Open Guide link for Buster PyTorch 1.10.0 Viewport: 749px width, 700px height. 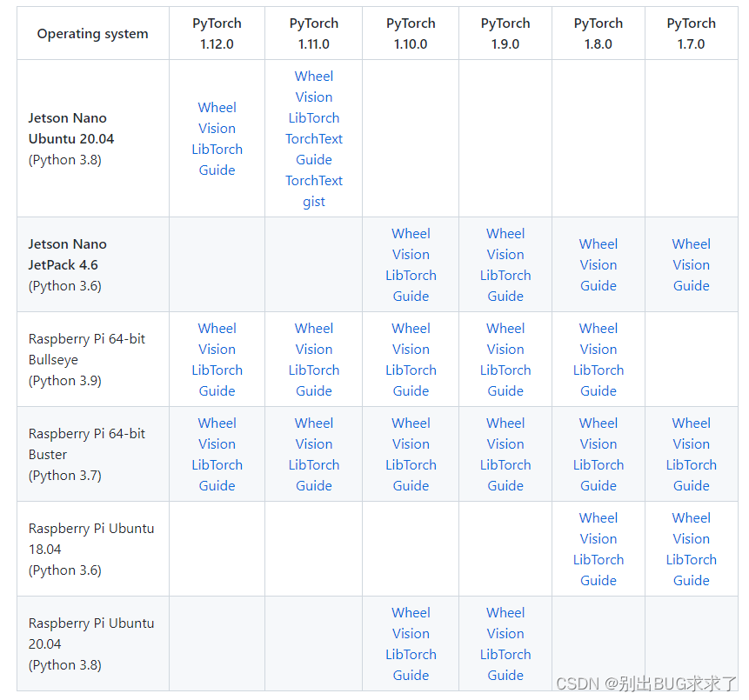pos(411,486)
